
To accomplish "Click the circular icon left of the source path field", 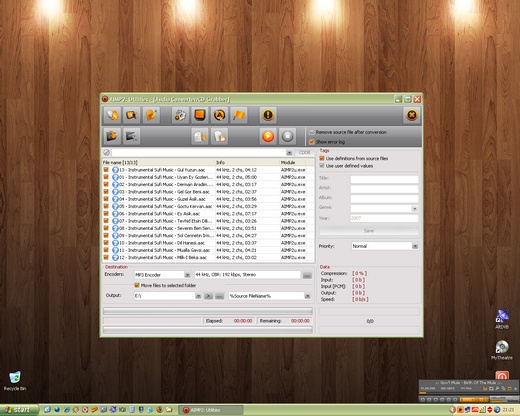I will point(106,152).
